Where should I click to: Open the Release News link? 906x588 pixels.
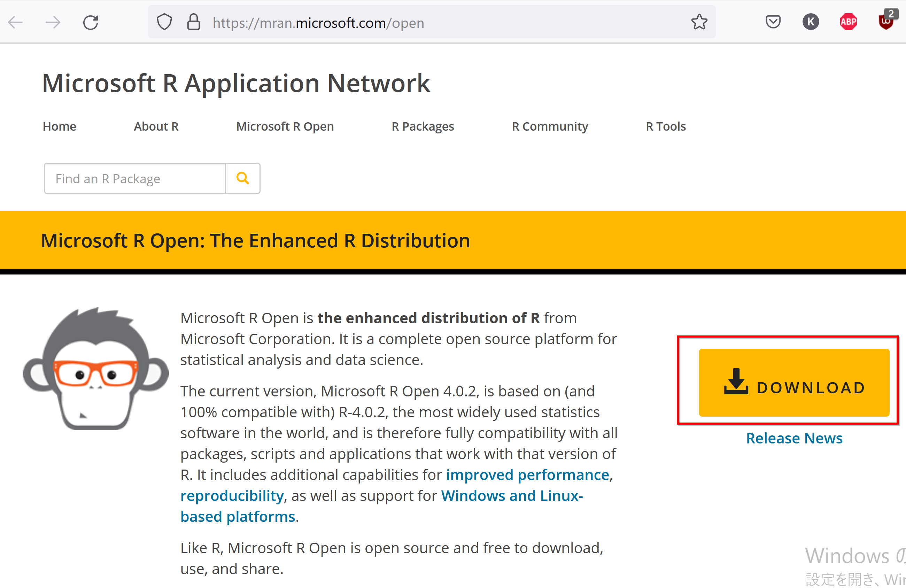794,439
